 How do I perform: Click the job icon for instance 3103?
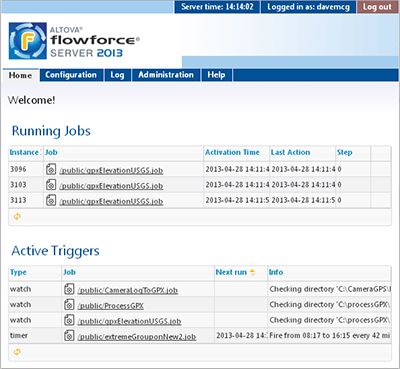coord(51,185)
